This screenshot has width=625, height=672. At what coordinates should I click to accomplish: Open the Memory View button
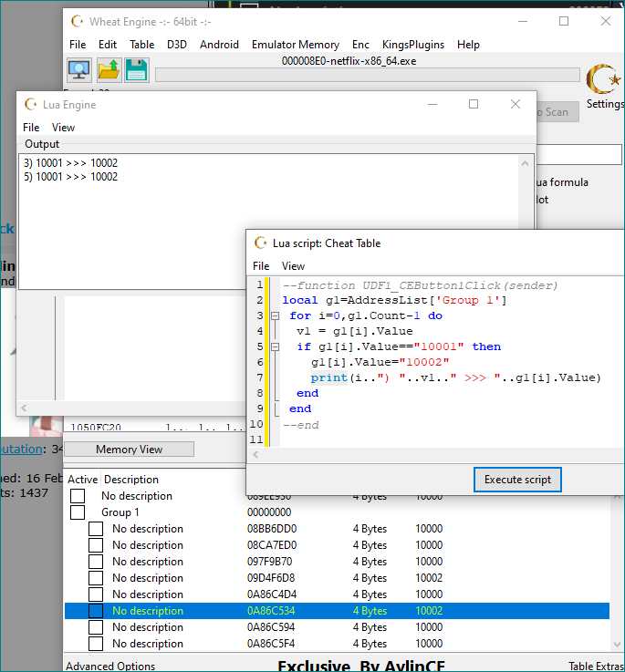(129, 450)
